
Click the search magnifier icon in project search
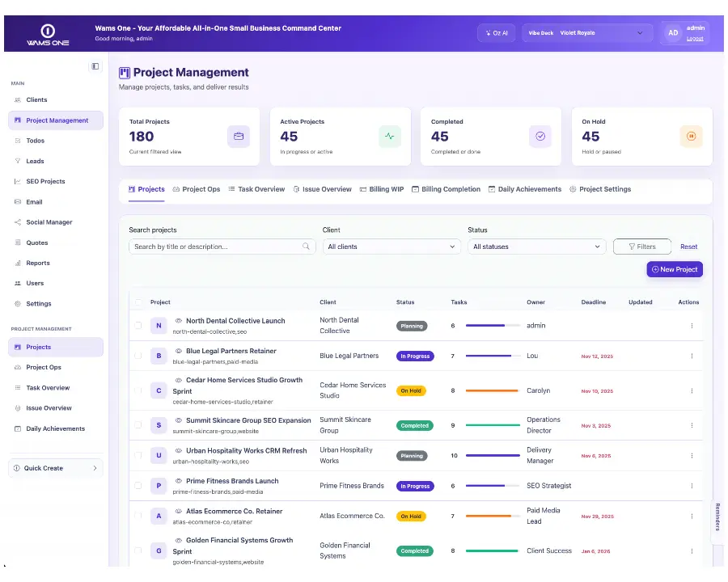click(x=306, y=247)
